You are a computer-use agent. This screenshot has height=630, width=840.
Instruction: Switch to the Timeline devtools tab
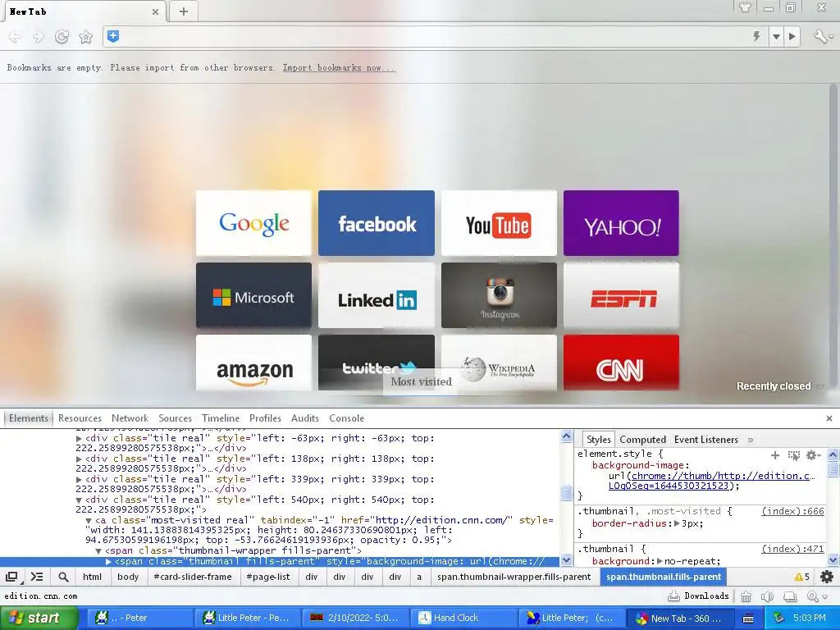[220, 418]
